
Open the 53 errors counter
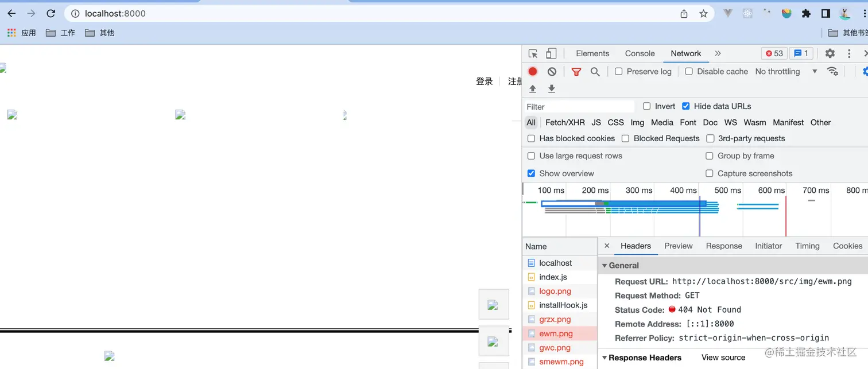pos(774,53)
